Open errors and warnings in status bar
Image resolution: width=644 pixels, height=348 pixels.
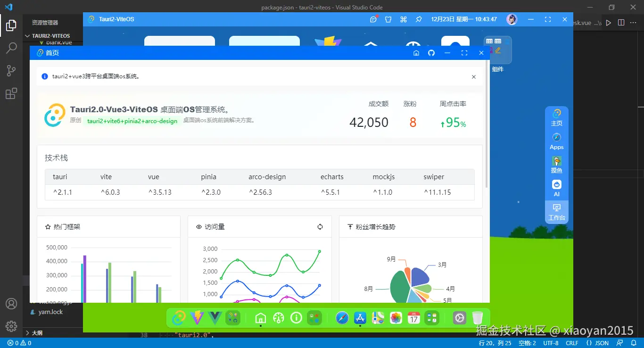coord(19,343)
